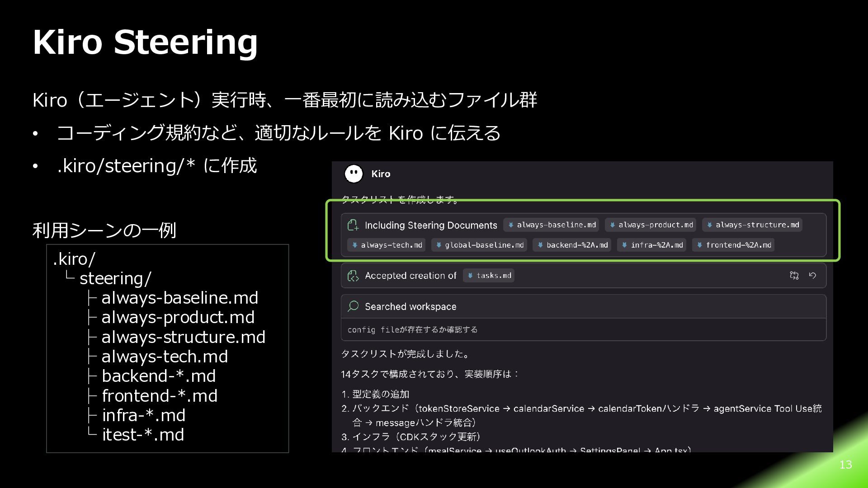Open the always-tech.md steering chip

pos(387,245)
